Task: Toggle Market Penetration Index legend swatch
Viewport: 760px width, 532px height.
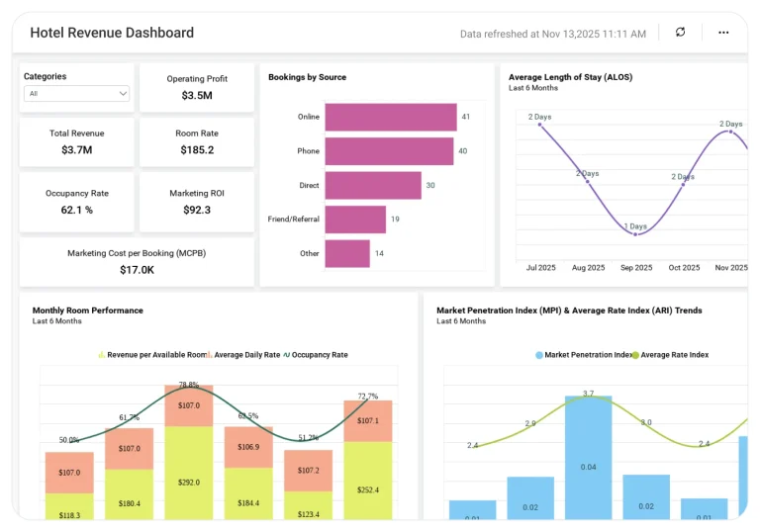Action: pos(539,355)
